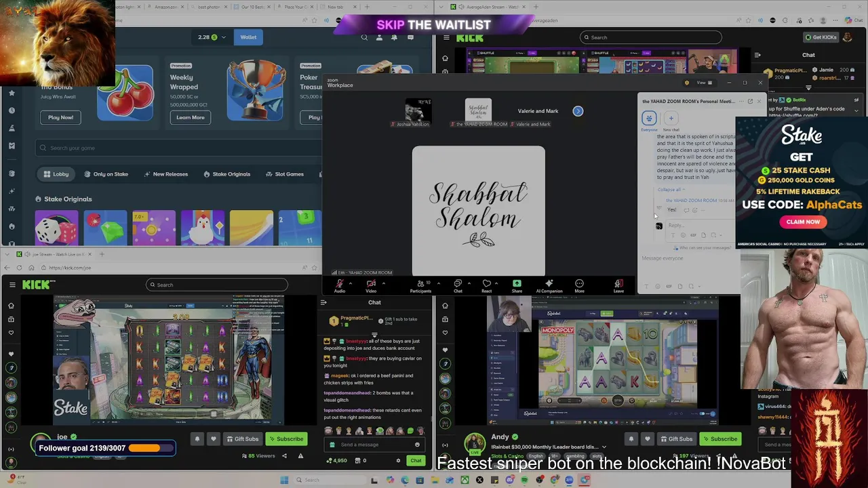Select the Everyone chat in Zoom
This screenshot has height=488, width=868.
[649, 119]
